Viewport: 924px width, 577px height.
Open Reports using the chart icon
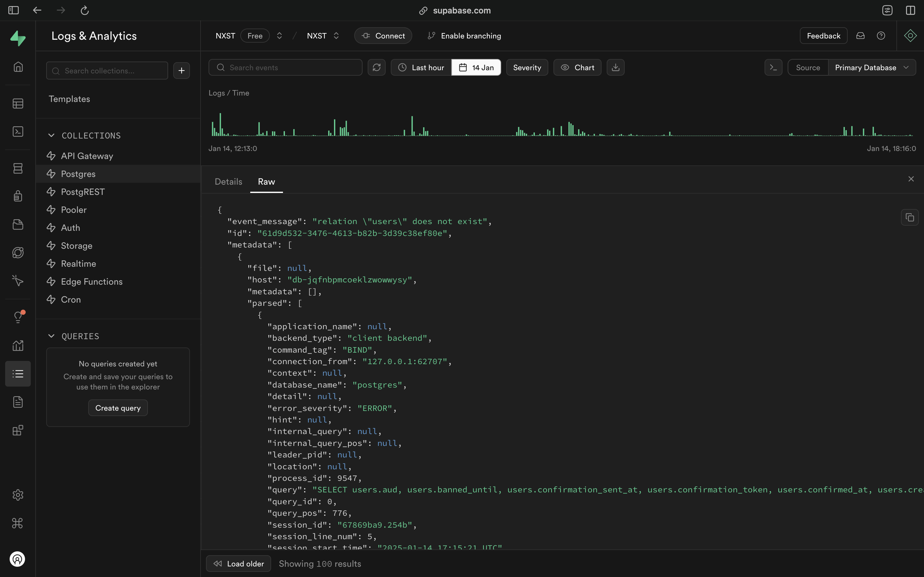pyautogui.click(x=18, y=346)
